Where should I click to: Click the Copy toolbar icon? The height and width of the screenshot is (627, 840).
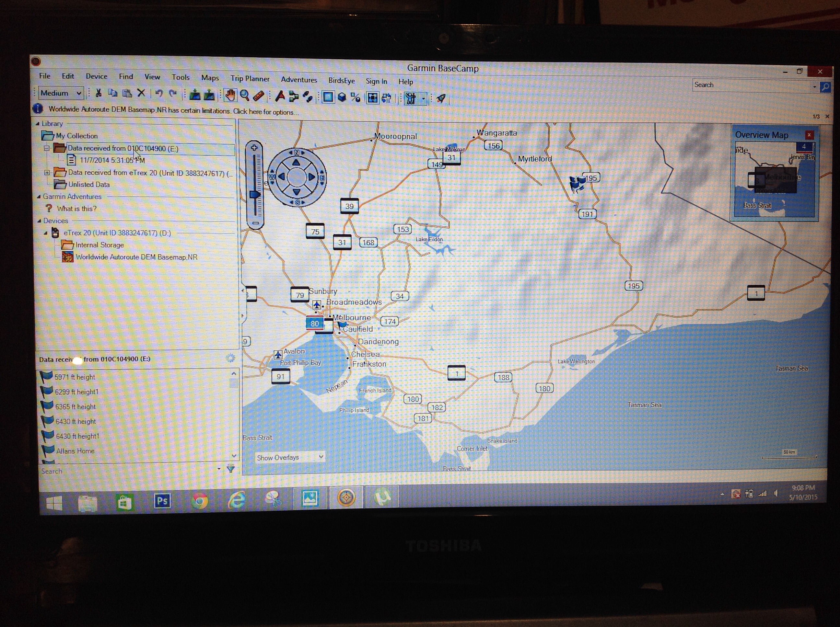(x=112, y=93)
